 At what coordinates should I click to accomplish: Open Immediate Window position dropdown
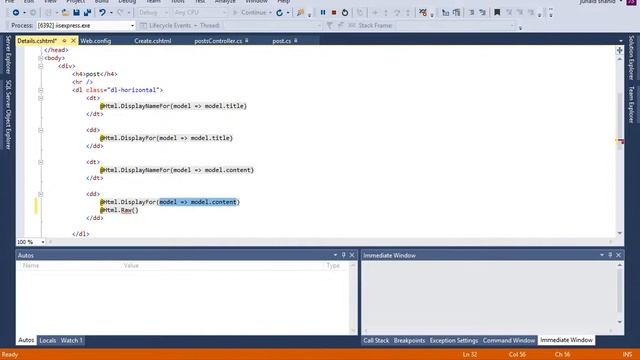(602, 255)
